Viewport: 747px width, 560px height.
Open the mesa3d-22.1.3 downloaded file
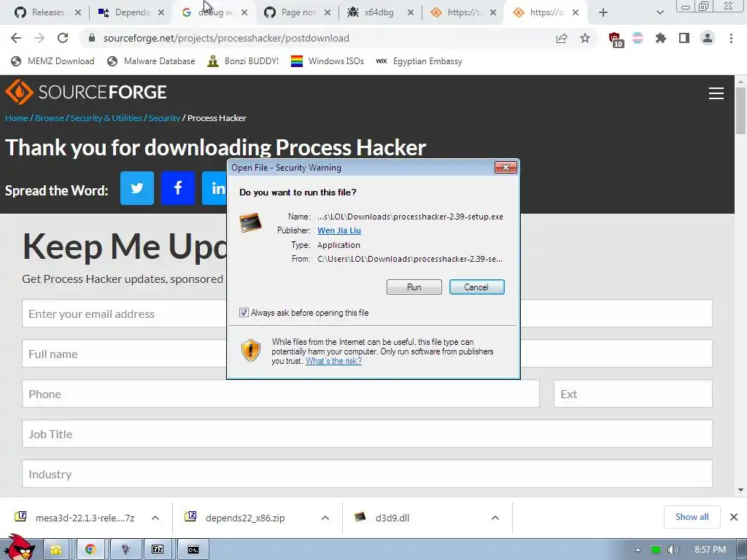click(x=76, y=518)
